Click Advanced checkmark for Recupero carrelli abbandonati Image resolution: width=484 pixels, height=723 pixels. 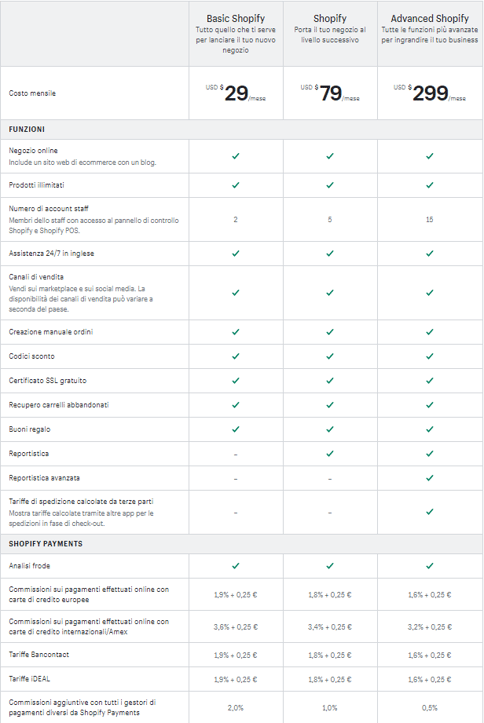tap(430, 405)
